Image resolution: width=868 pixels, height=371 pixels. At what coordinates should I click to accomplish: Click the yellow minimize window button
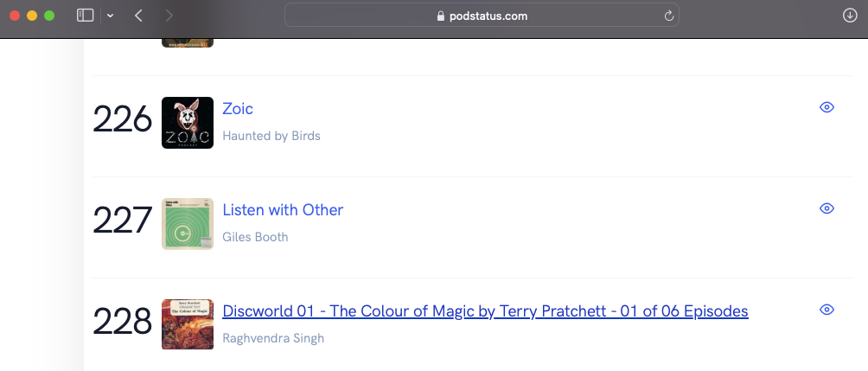32,16
